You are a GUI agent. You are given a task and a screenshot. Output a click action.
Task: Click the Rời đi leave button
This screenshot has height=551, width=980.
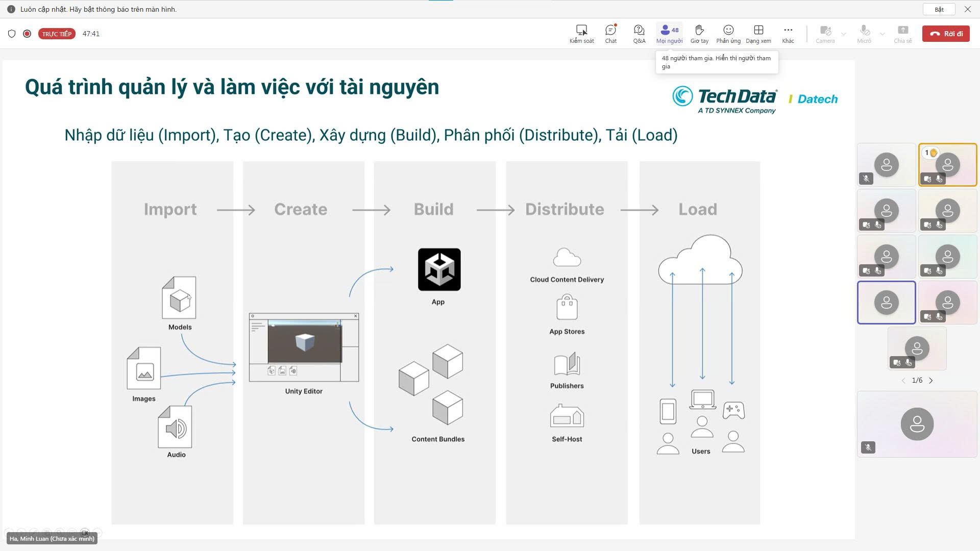[x=946, y=34]
